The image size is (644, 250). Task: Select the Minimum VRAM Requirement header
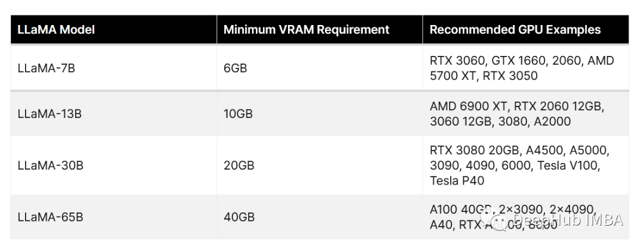pyautogui.click(x=306, y=30)
